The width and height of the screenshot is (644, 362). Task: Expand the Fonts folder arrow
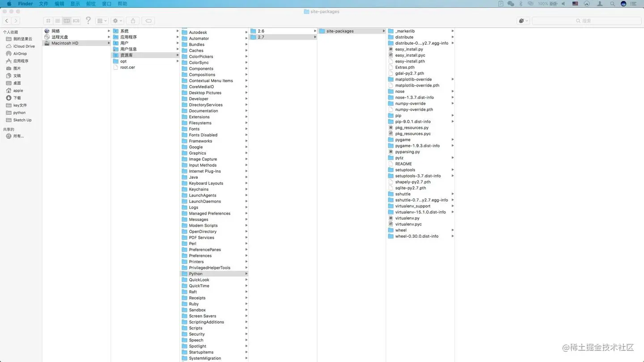coord(246,129)
